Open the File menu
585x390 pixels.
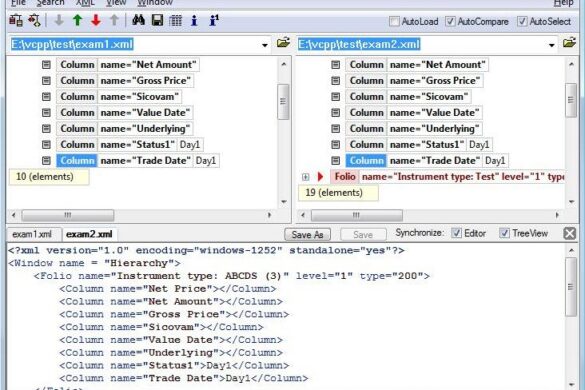point(18,3)
